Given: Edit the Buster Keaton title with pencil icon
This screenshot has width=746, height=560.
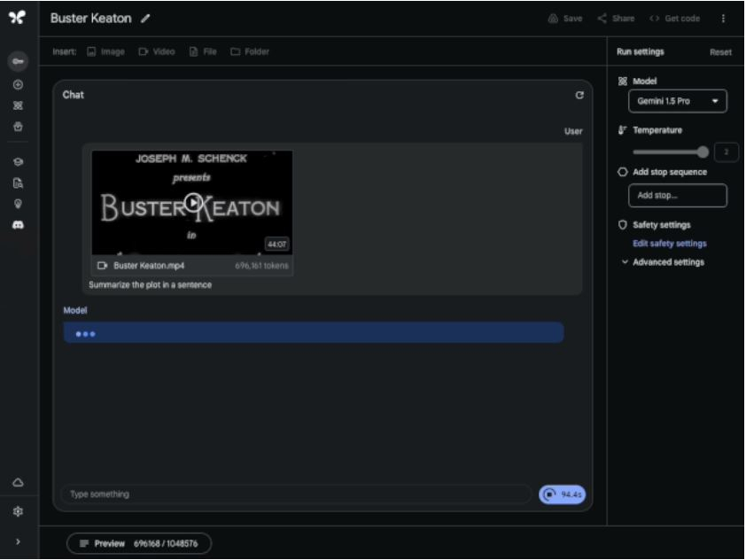Looking at the screenshot, I should click(x=145, y=19).
